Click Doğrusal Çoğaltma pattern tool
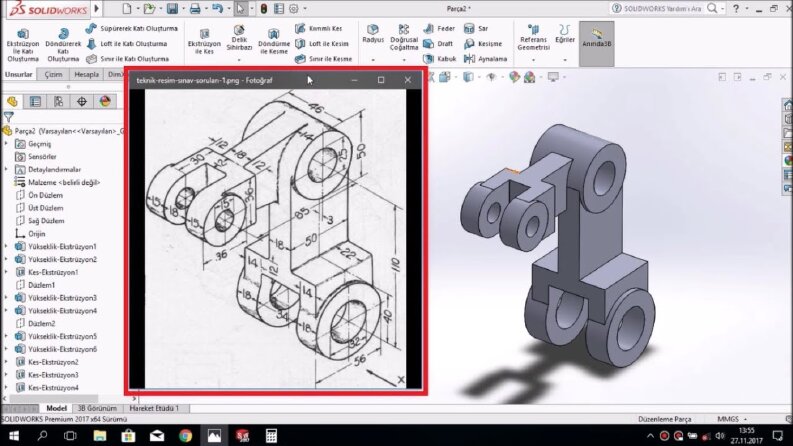The width and height of the screenshot is (793, 446). [x=404, y=37]
